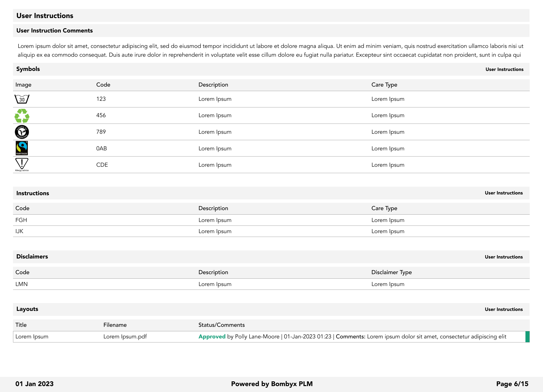Click the 01 Jan 2023 footer date
Viewport: 543px width, 392px height.
(x=34, y=384)
